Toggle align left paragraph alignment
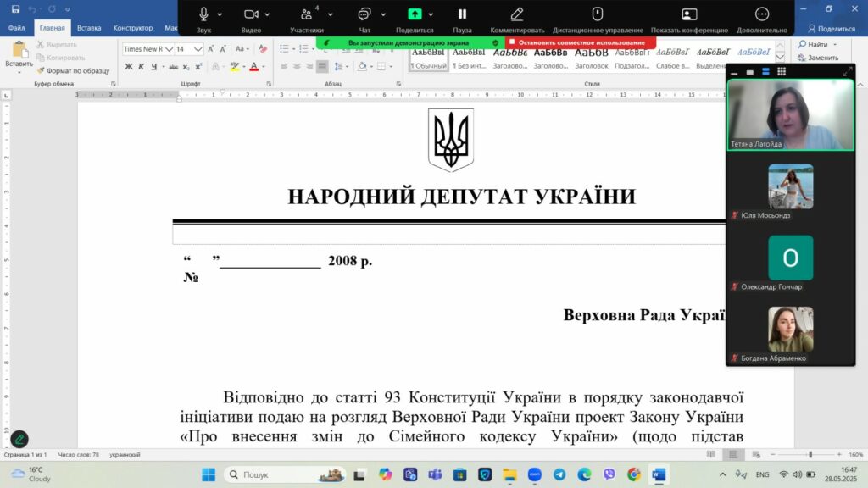Screen dimensions: 868x488 tap(284, 67)
